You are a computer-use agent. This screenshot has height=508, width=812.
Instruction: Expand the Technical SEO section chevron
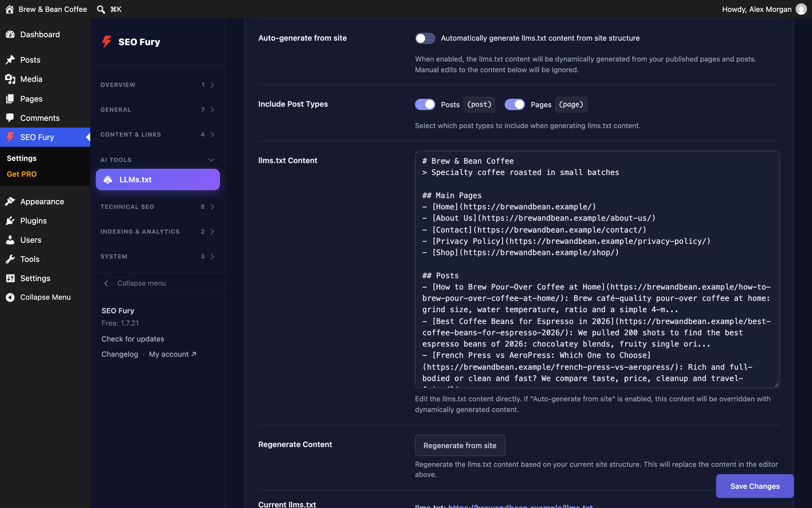212,207
